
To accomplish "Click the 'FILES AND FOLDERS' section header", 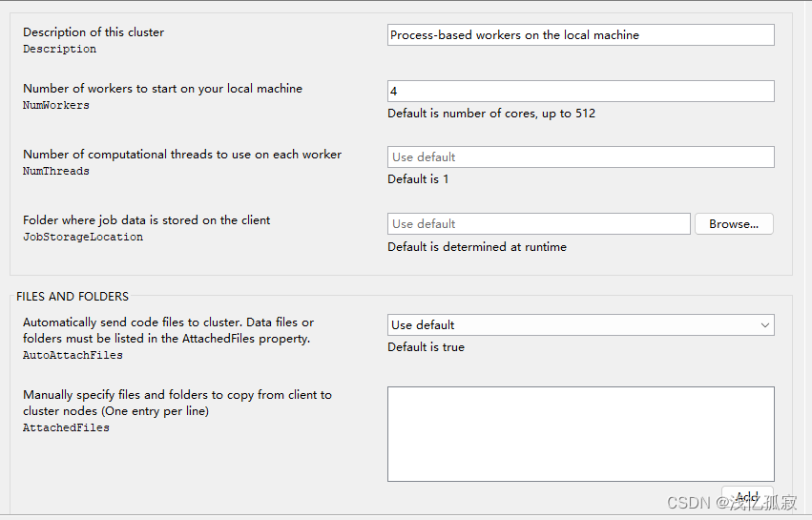I will pos(73,297).
